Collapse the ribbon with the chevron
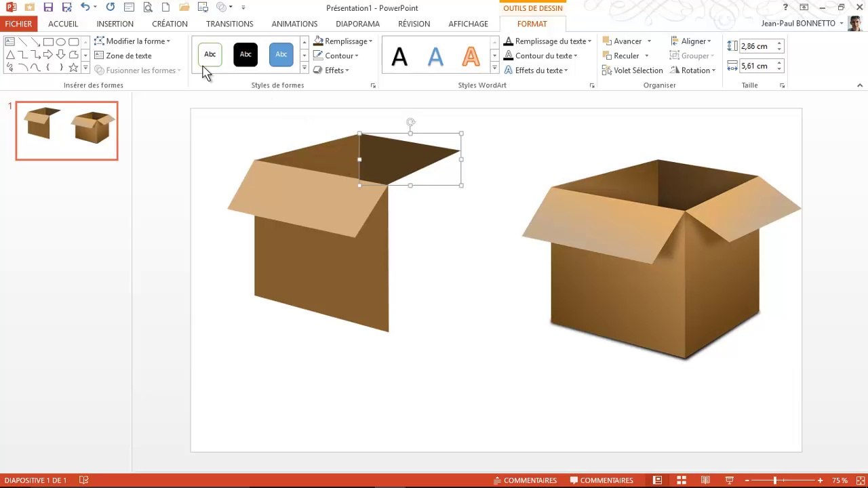The height and width of the screenshot is (488, 868). coord(860,85)
